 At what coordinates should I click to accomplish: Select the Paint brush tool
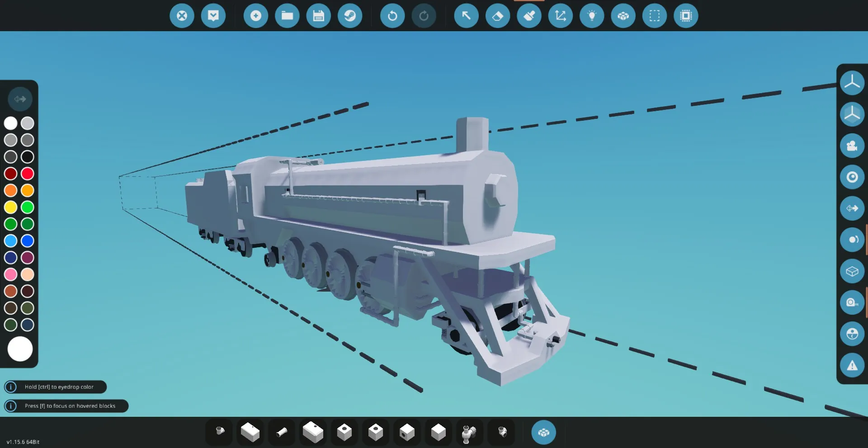529,16
